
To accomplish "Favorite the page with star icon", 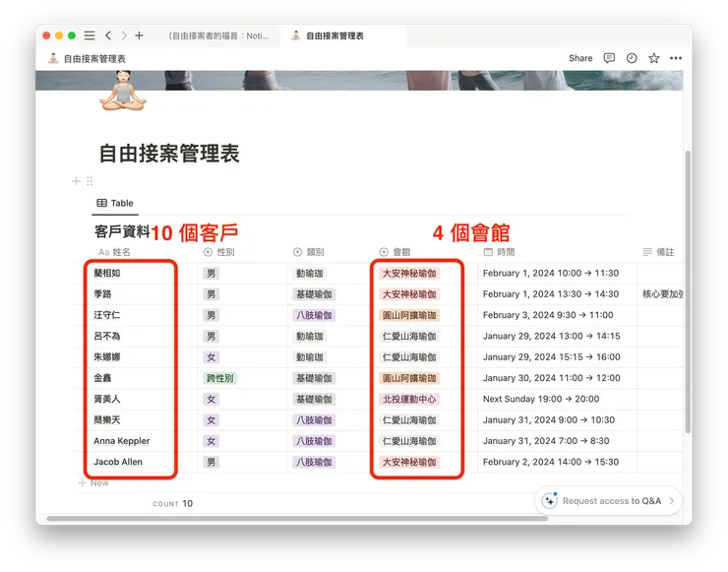I will (653, 58).
